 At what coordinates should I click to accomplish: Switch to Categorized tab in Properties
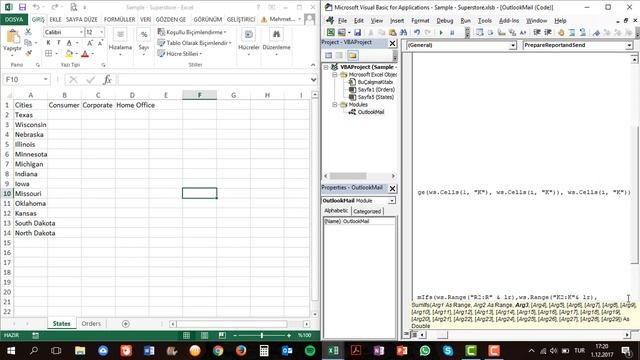[367, 211]
